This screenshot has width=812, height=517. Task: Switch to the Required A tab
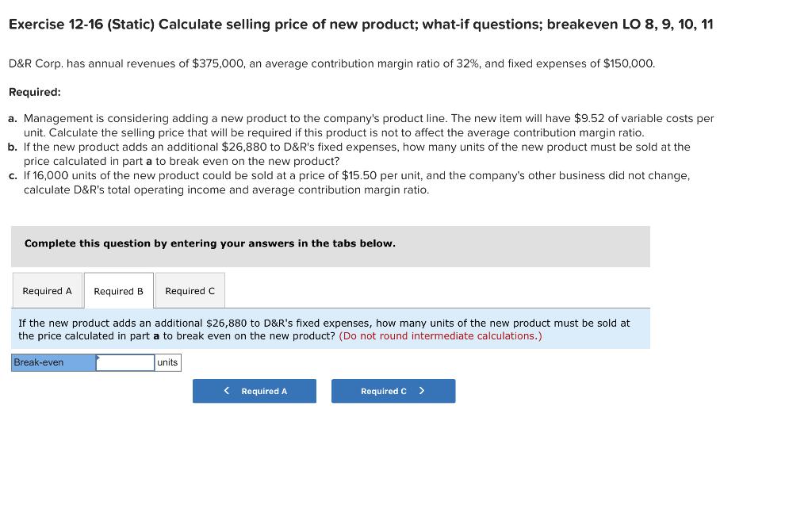[47, 290]
